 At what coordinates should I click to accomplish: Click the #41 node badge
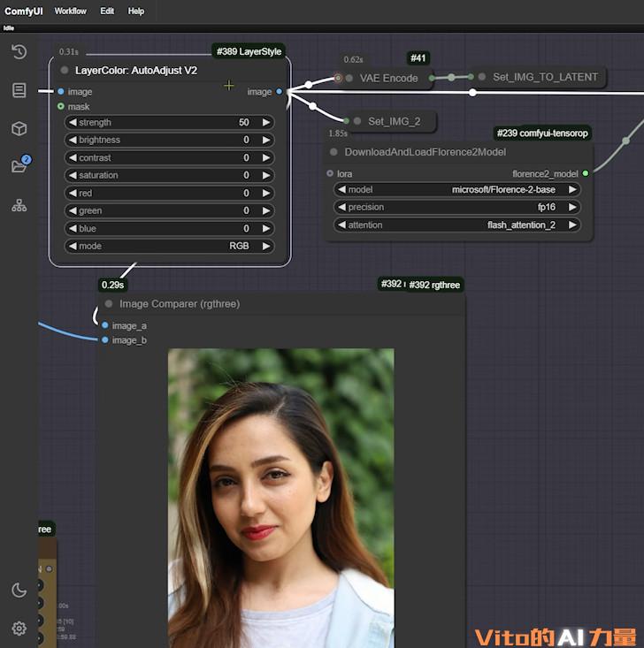(x=418, y=58)
